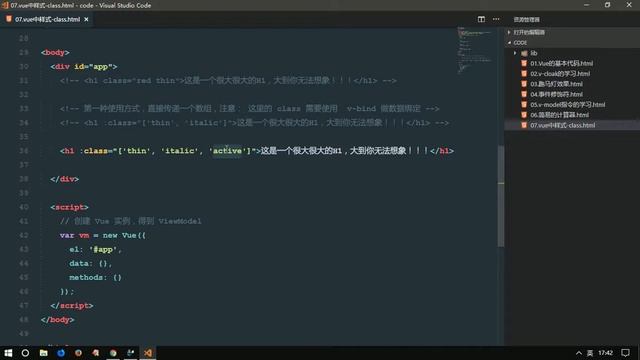
Task: Click the '#app' string on line 43
Action: (x=103, y=249)
